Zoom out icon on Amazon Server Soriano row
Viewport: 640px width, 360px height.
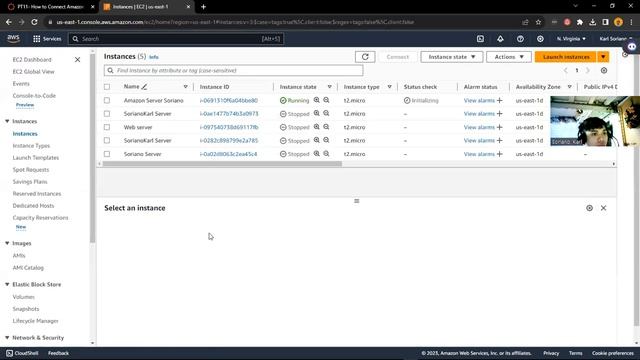pyautogui.click(x=327, y=100)
